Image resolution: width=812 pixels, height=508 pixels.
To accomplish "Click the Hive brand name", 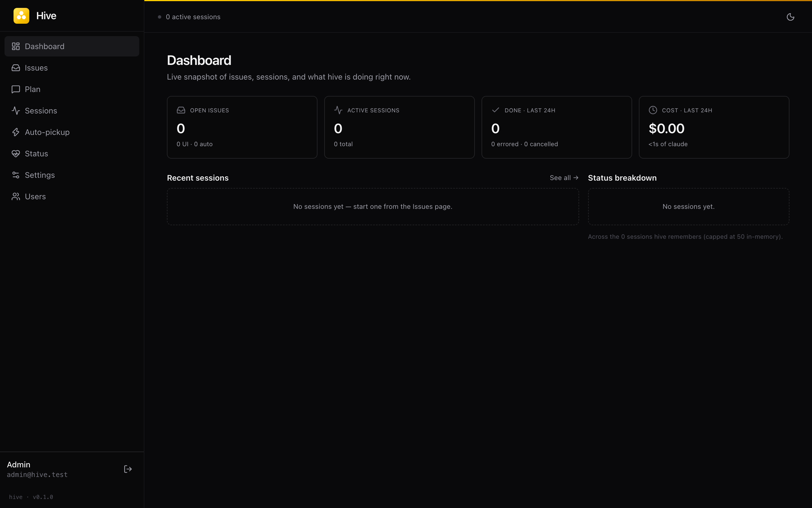I will tap(46, 16).
